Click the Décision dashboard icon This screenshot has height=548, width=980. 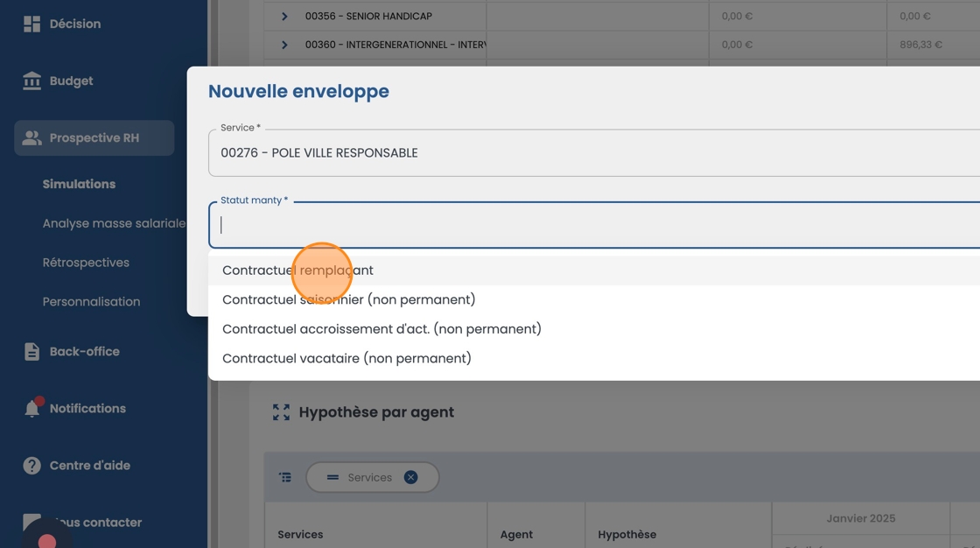pyautogui.click(x=32, y=24)
